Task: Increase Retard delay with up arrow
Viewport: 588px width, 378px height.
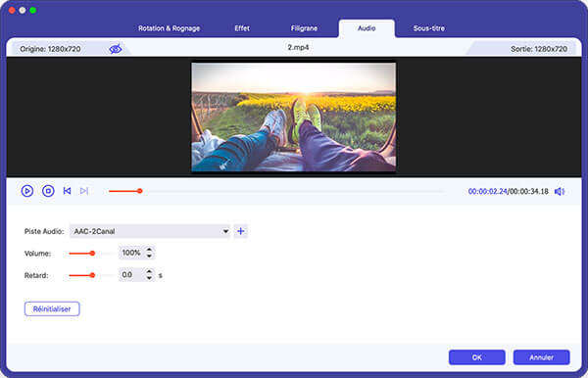Action: pos(149,271)
